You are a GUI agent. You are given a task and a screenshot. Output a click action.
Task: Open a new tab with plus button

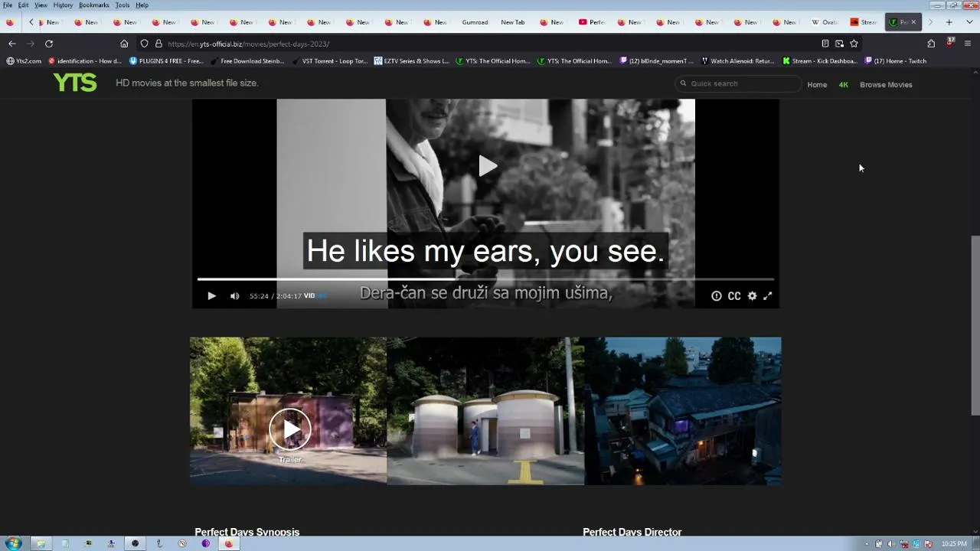[x=949, y=22]
